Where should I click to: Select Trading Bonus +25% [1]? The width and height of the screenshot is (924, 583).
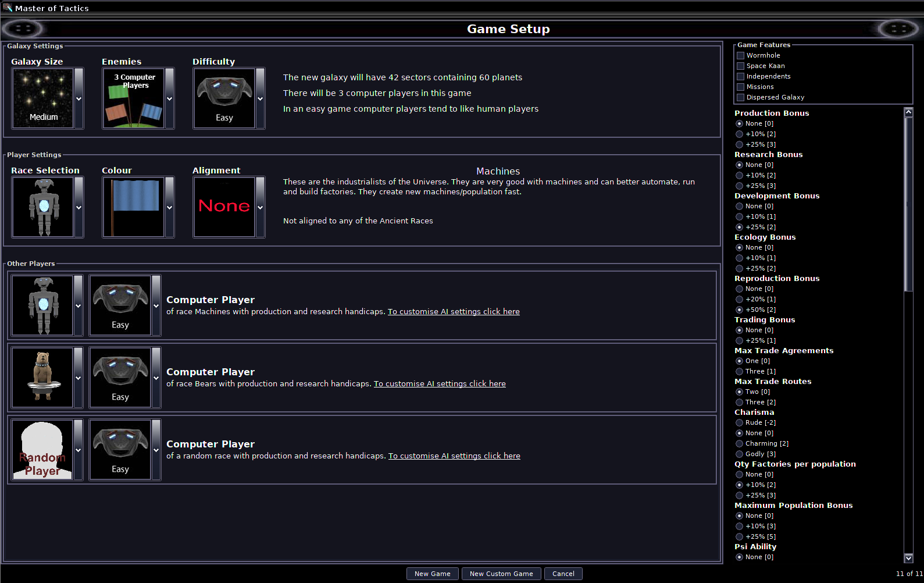740,341
